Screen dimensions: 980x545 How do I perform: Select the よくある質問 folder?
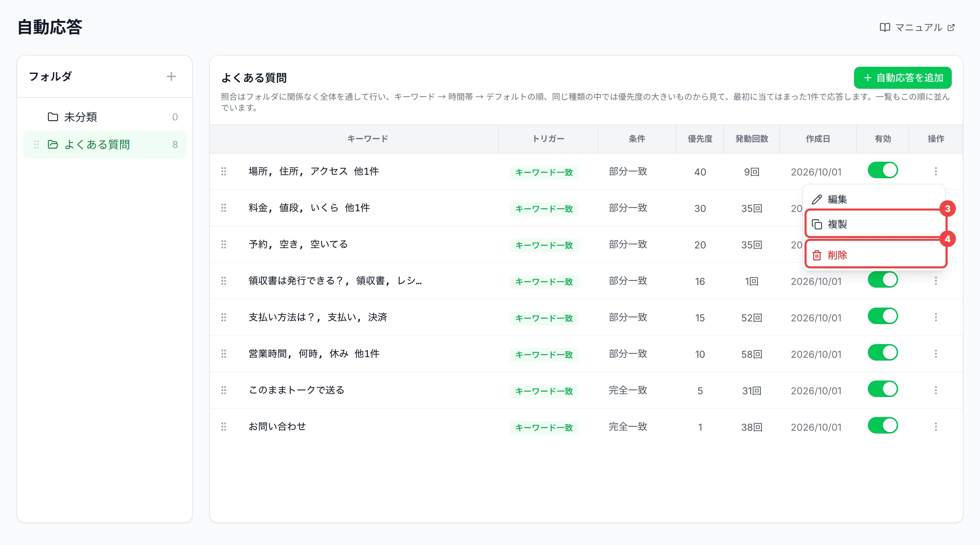(105, 145)
